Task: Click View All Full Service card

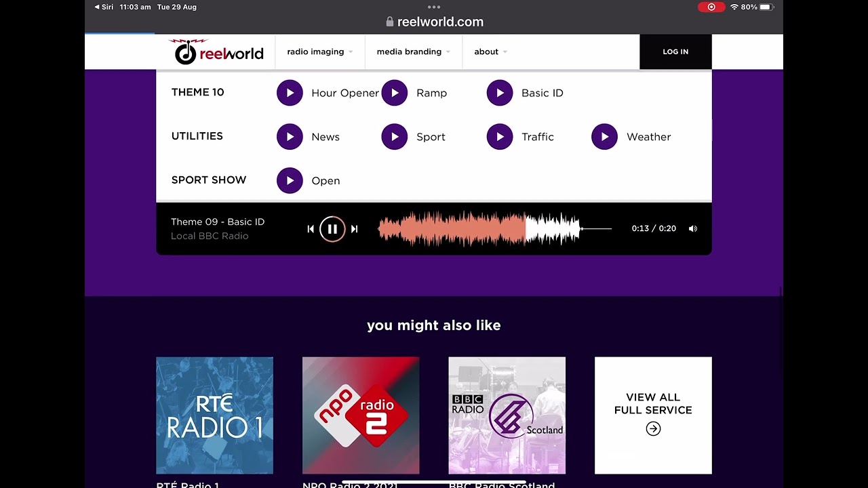Action: point(653,415)
